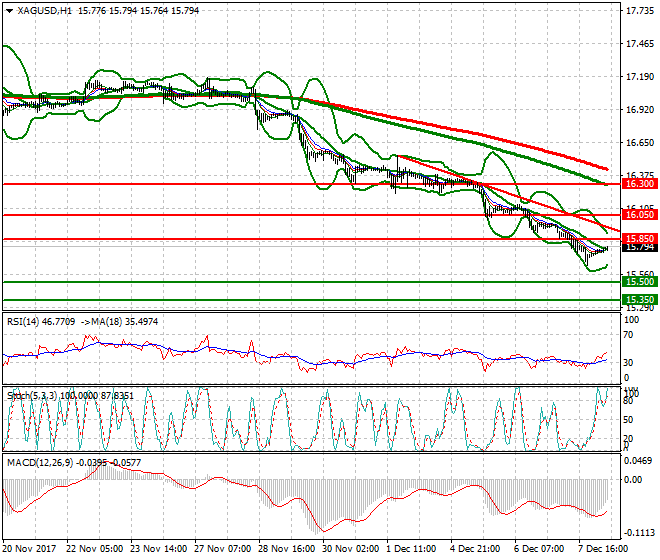Select the 16.300 red resistance level label
This screenshot has width=660, height=560.
[639, 184]
